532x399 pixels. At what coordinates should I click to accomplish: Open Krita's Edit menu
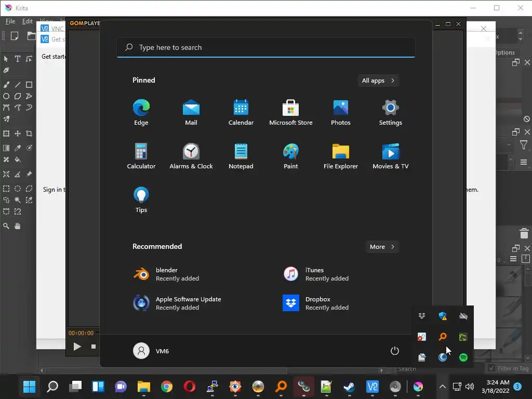[27, 21]
